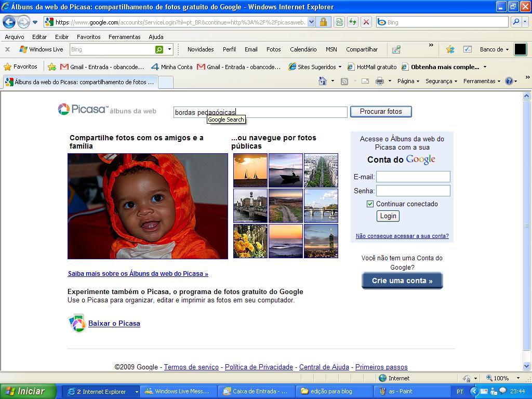
Task: Click the green search icon in Windows Live toolbar
Action: [x=159, y=49]
